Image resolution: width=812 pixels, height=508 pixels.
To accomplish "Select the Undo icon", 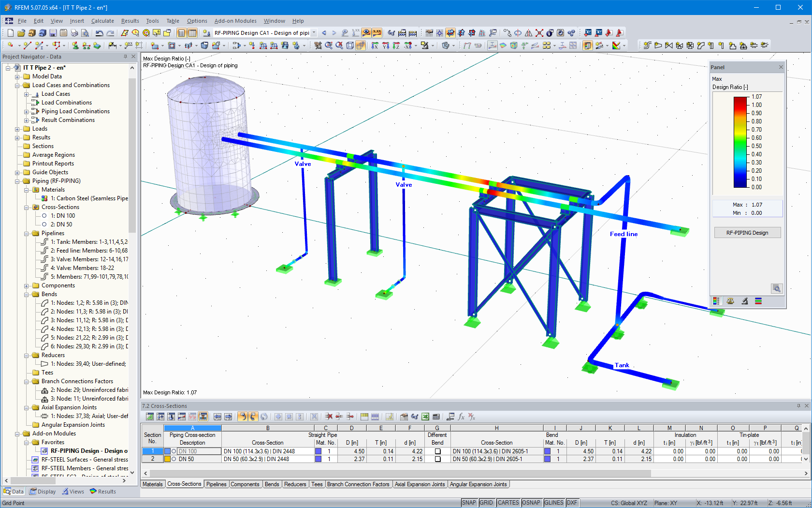I will pos(100,33).
